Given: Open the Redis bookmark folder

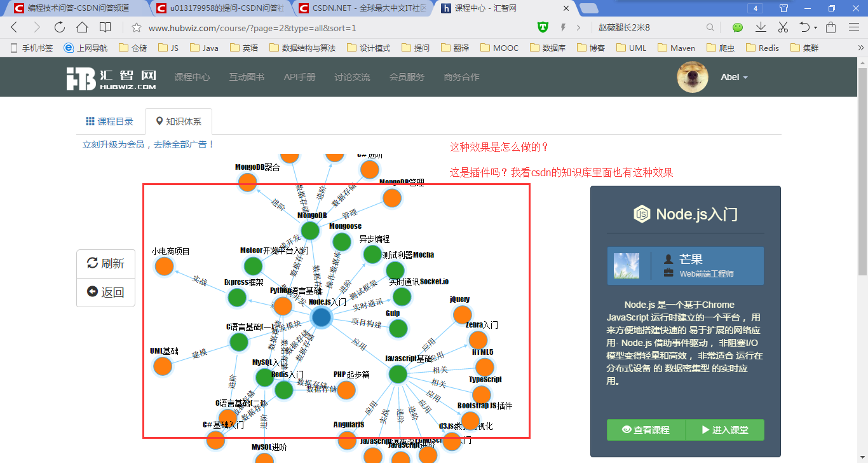Looking at the screenshot, I should (763, 48).
